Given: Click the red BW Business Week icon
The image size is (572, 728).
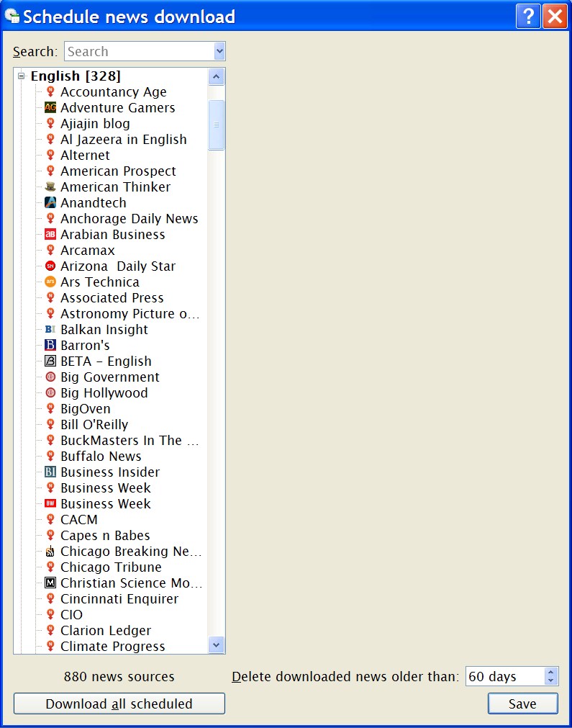Looking at the screenshot, I should point(50,503).
